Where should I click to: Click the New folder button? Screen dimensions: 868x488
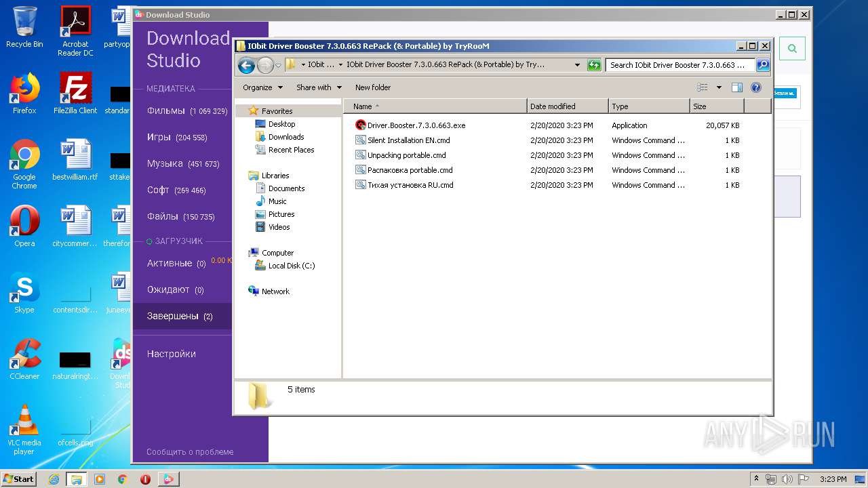(x=373, y=87)
